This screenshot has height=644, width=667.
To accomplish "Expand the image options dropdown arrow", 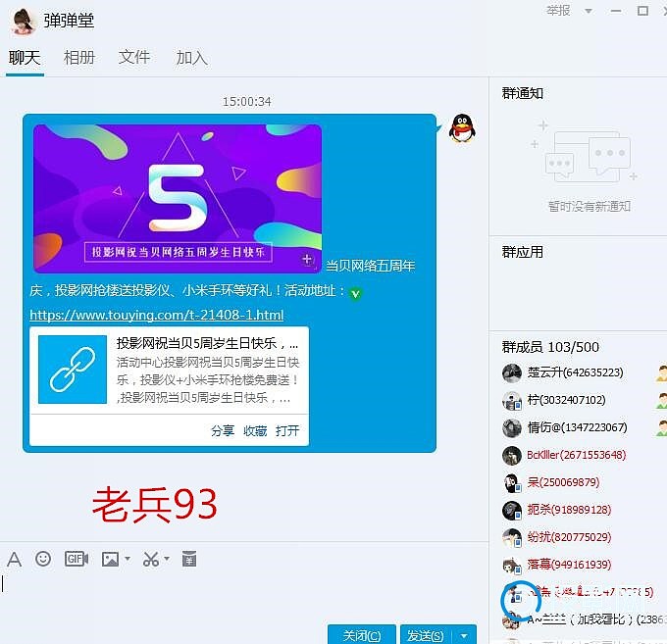I will tap(127, 560).
